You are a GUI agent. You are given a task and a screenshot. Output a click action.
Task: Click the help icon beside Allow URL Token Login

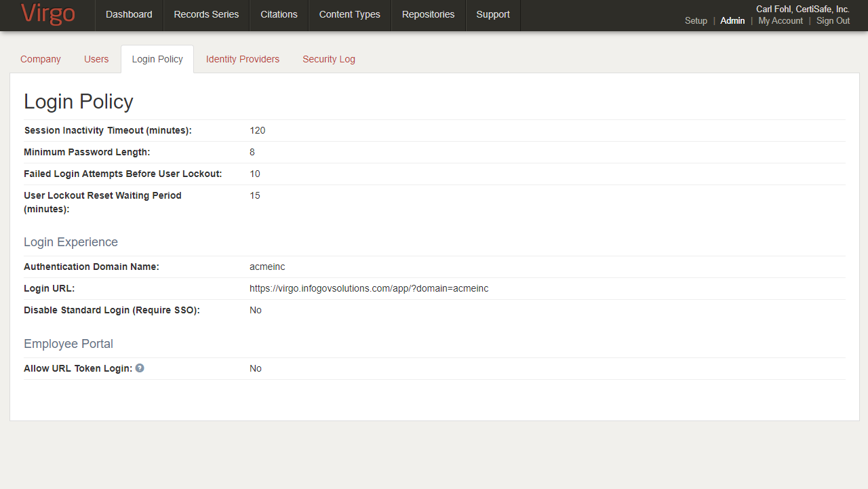(140, 368)
